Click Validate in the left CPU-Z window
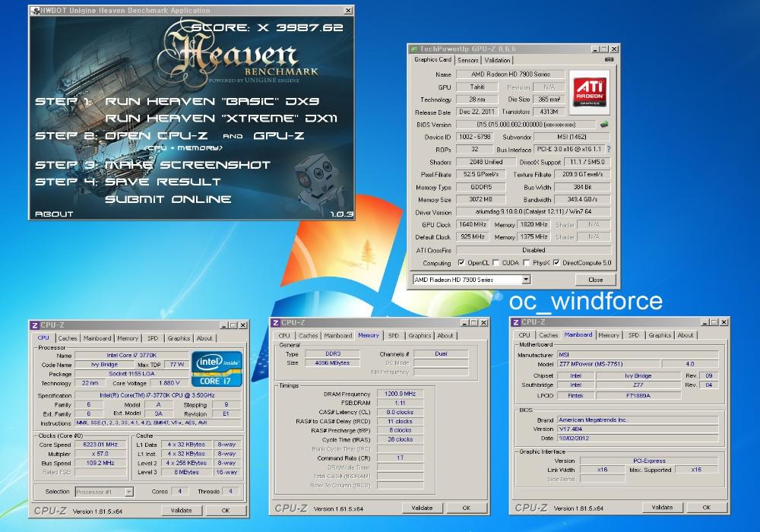 click(x=182, y=510)
